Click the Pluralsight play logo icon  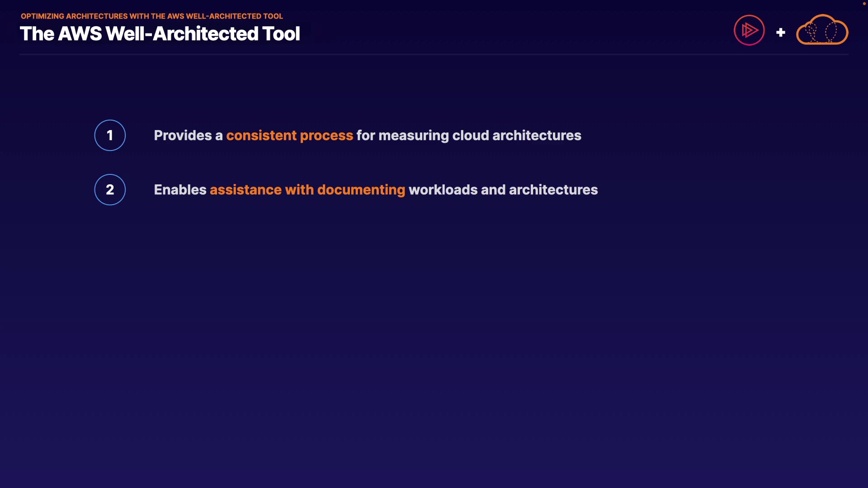749,30
